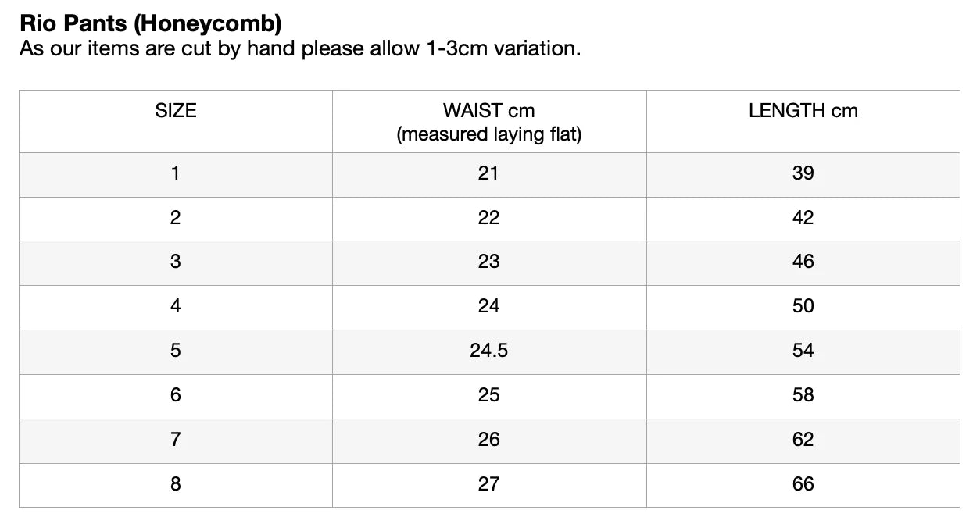The image size is (980, 528).
Task: Click waist value 21 cell
Action: [489, 173]
